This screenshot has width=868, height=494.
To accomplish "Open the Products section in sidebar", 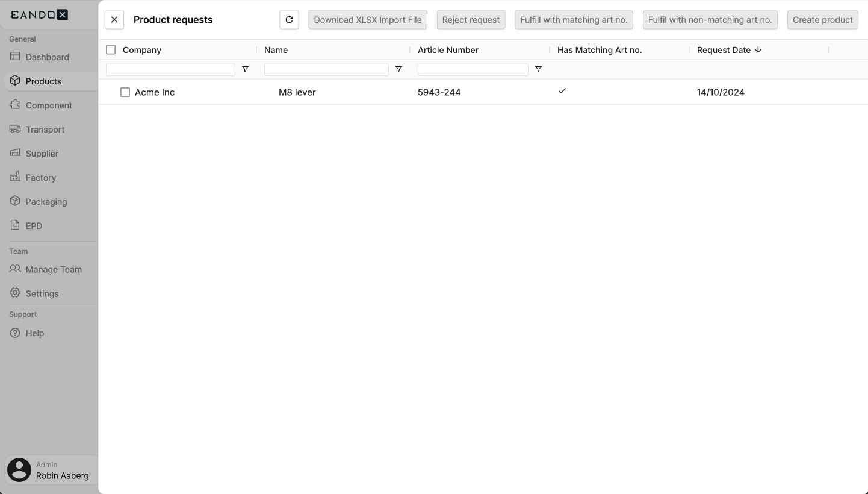I will click(43, 81).
